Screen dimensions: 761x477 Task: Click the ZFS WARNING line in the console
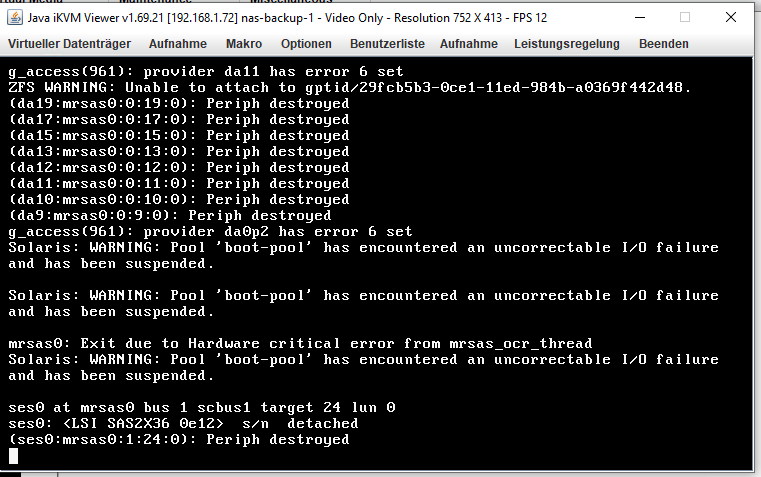tap(349, 87)
